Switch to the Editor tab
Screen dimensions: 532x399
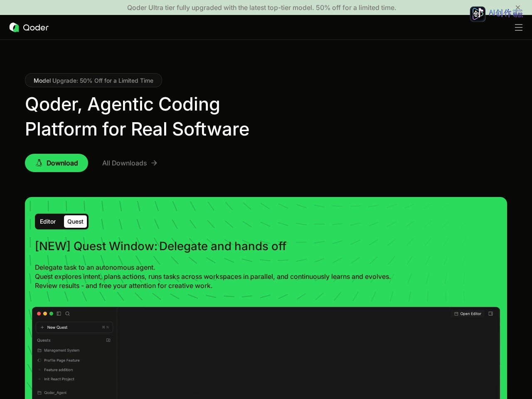(x=48, y=222)
